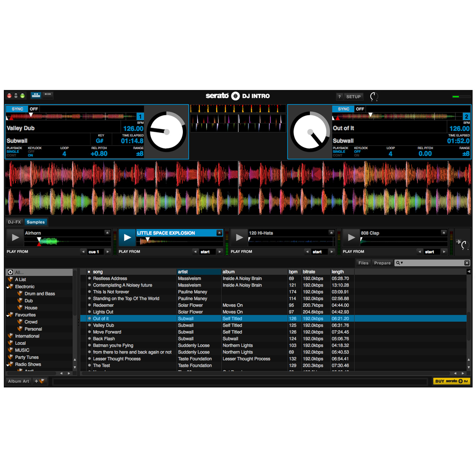Open help with the question mark button
The height and width of the screenshot is (476, 476).
pos(339,97)
